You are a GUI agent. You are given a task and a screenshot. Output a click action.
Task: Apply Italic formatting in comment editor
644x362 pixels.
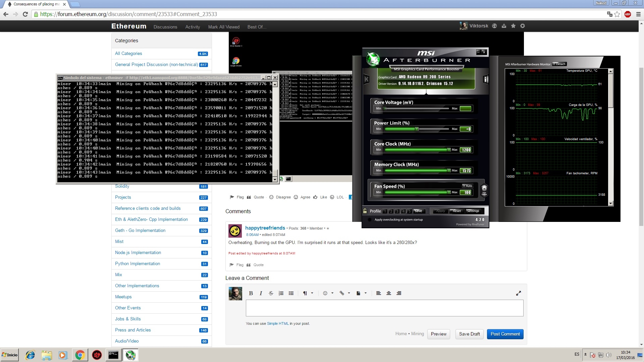(261, 293)
